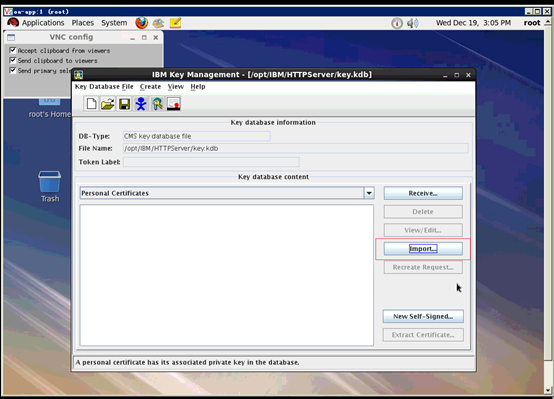
Task: Uncheck Accept clipboard from viewers
Action: tap(13, 50)
